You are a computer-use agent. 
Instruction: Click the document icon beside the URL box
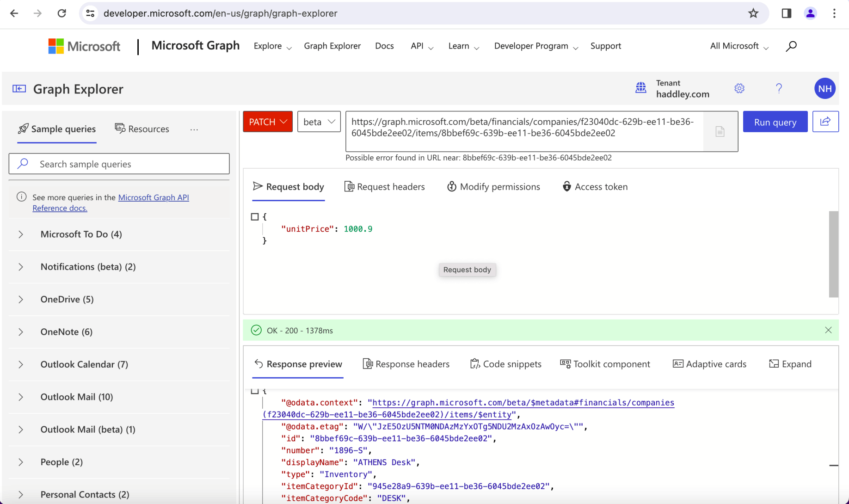coord(720,132)
